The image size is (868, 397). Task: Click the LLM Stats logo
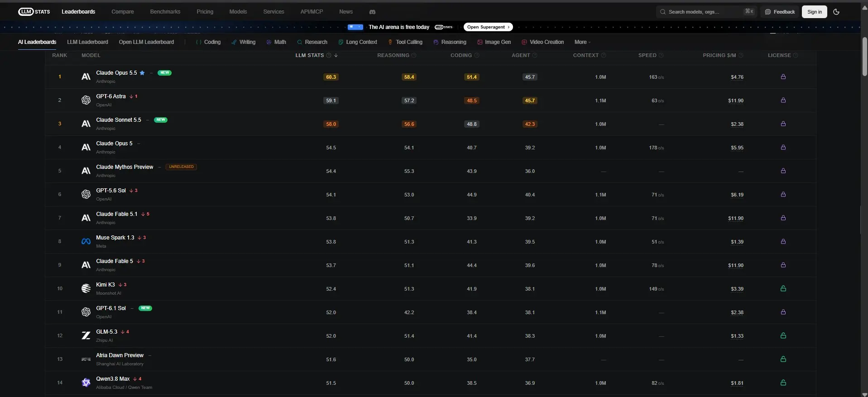(34, 12)
